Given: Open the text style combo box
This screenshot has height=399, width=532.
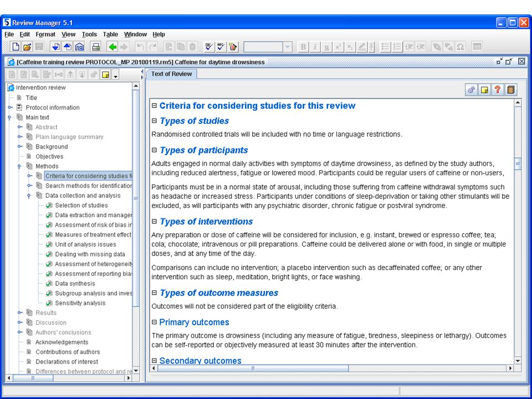Looking at the screenshot, I should tap(268, 47).
